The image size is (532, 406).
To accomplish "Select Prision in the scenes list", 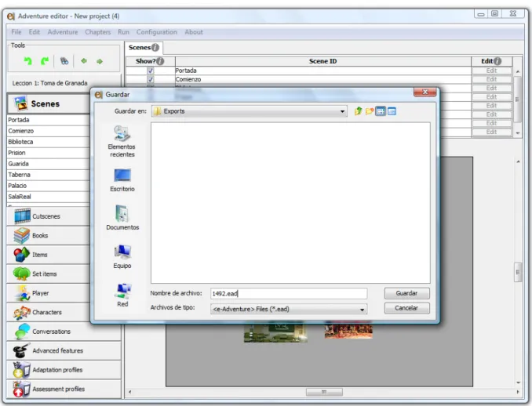I will pyautogui.click(x=48, y=153).
